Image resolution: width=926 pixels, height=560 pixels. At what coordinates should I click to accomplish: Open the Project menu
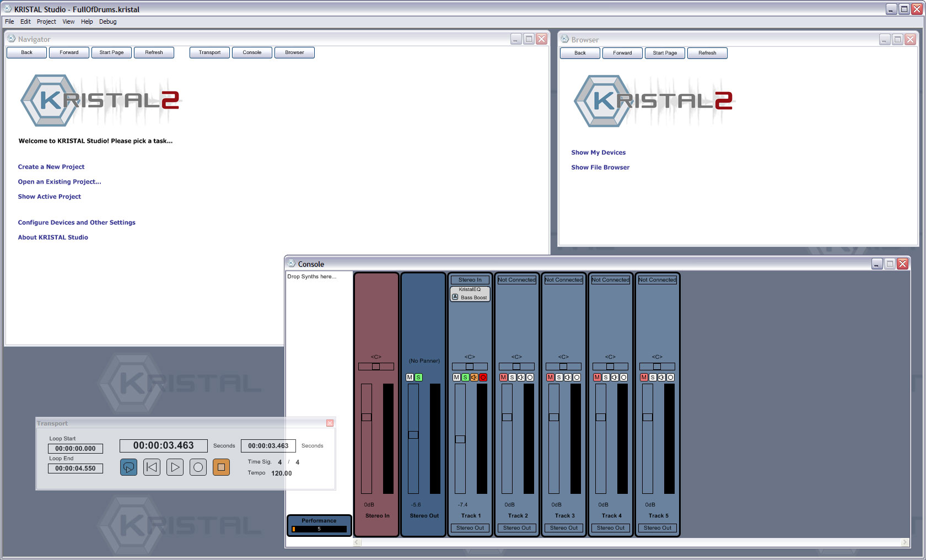coord(46,21)
